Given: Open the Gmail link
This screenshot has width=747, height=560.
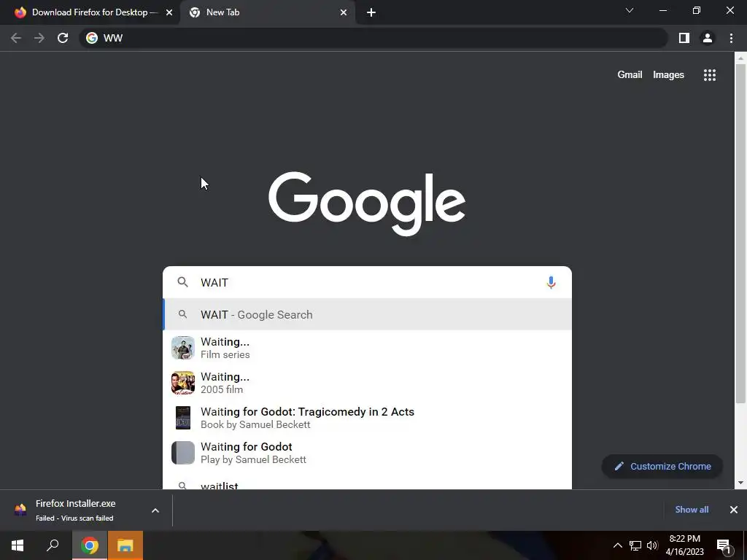Looking at the screenshot, I should [x=630, y=75].
